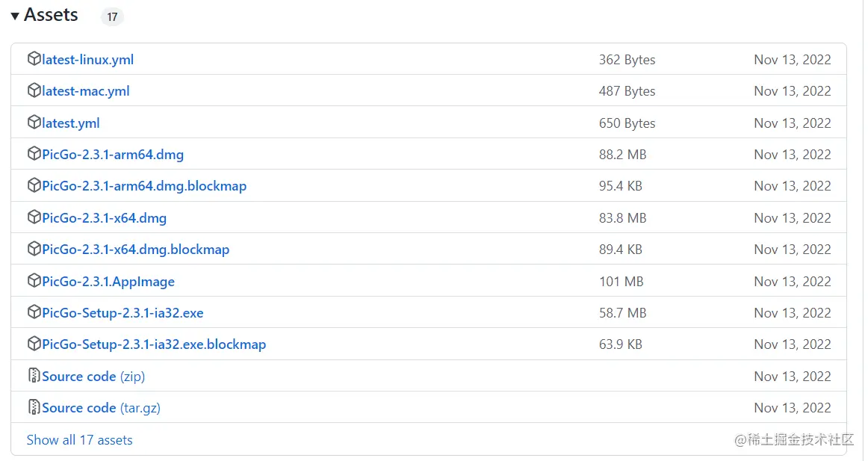Download PicGo-2.3.1.AppImage
This screenshot has height=461, width=868.
108,282
